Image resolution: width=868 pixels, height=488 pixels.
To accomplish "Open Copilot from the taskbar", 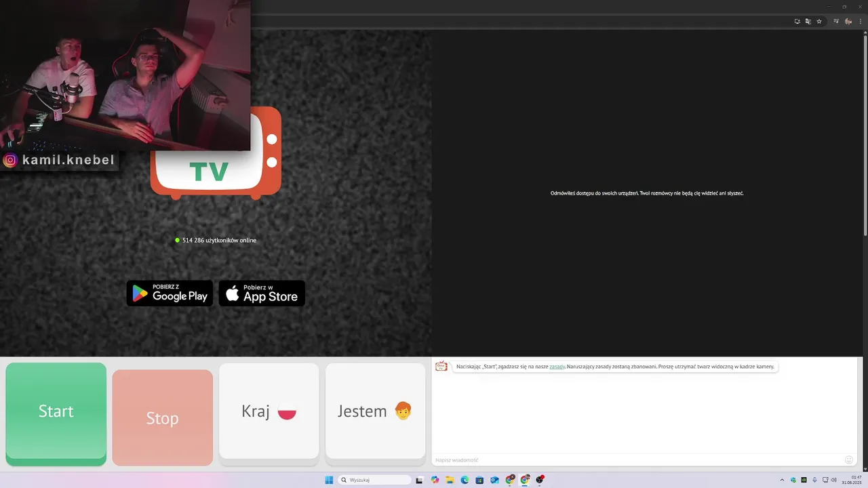I will tap(435, 480).
